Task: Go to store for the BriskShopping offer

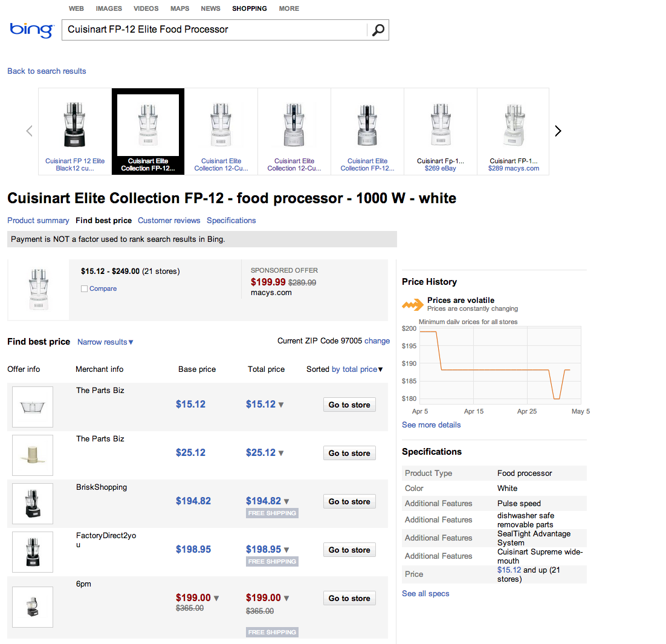Action: coord(349,501)
